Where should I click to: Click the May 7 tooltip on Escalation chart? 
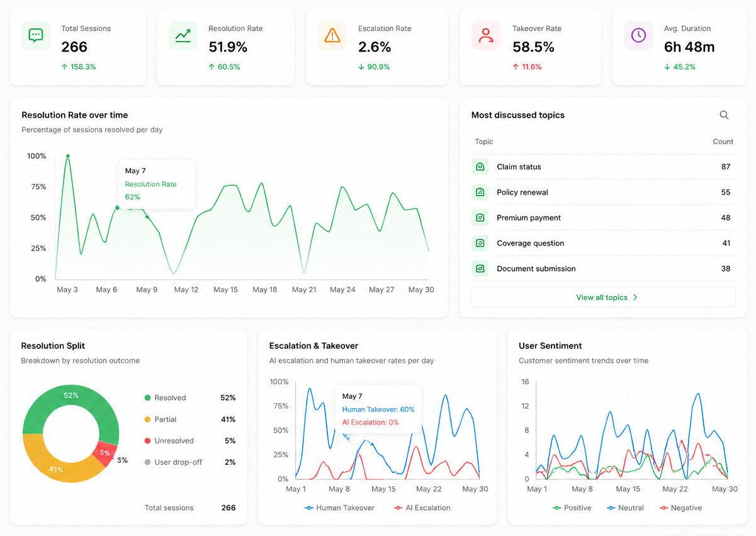point(378,409)
